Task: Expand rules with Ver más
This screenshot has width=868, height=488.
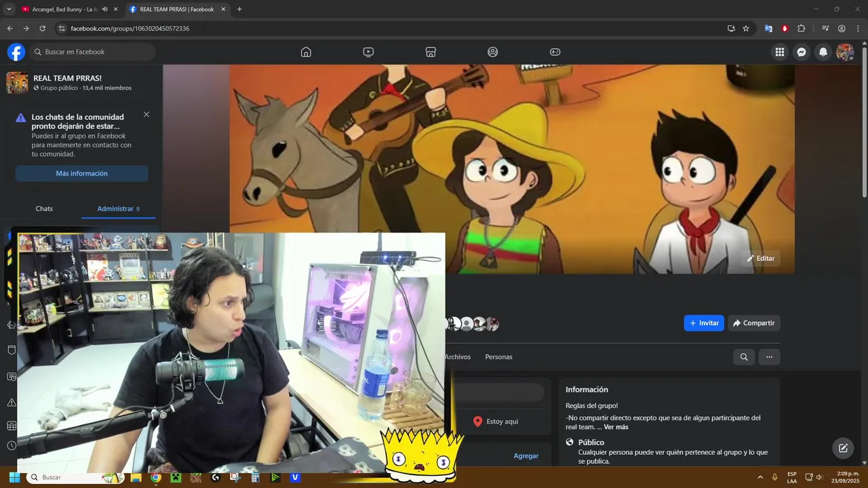Action: [x=616, y=427]
